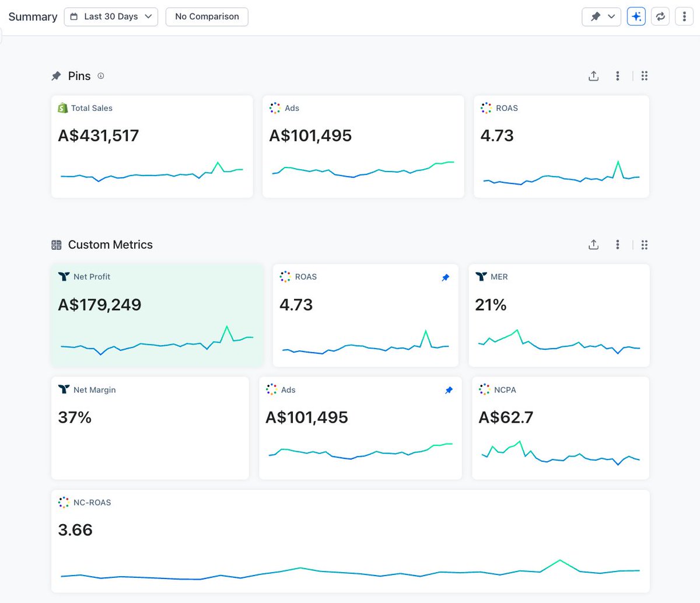This screenshot has width=700, height=603.
Task: Unpin the Ads card in Custom Metrics
Action: [x=449, y=390]
